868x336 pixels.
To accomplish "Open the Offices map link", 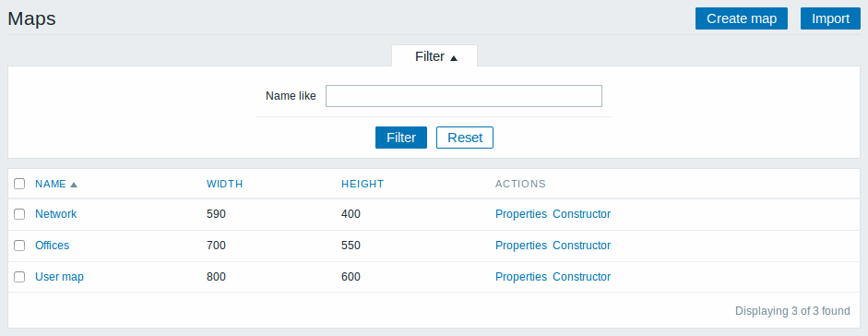I will click(52, 246).
